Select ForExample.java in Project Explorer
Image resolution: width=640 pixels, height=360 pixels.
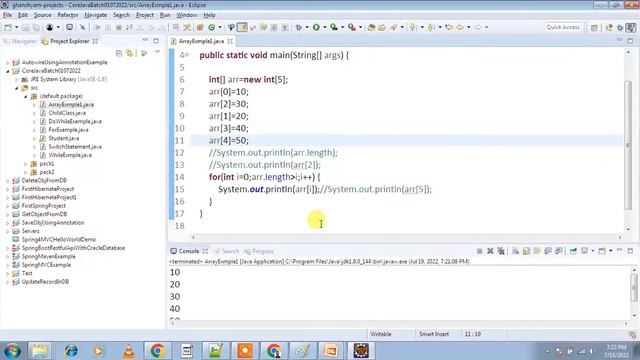tap(68, 130)
